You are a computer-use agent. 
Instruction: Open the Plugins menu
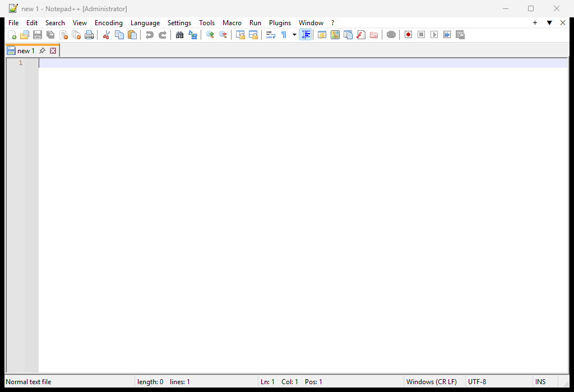(280, 22)
